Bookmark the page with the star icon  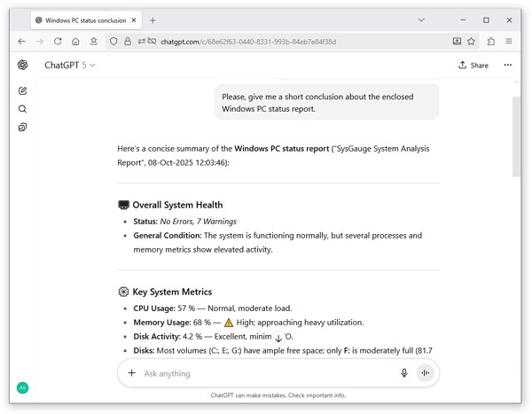(471, 42)
